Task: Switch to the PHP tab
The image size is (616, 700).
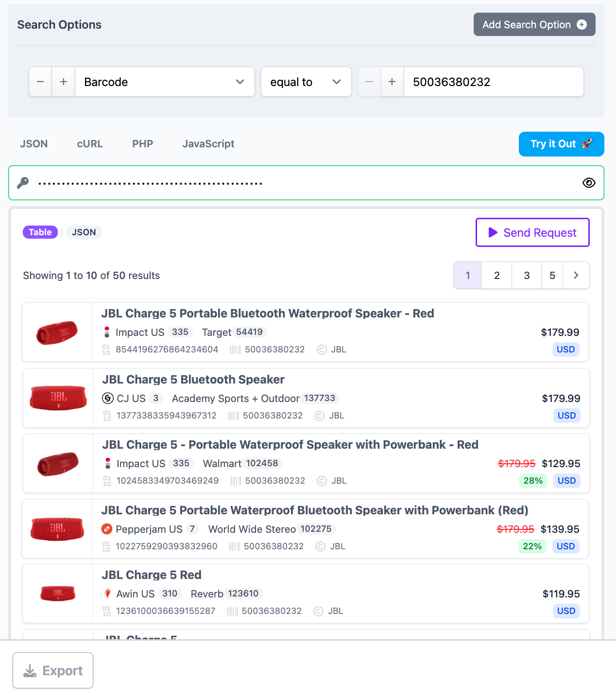Action: [x=143, y=144]
